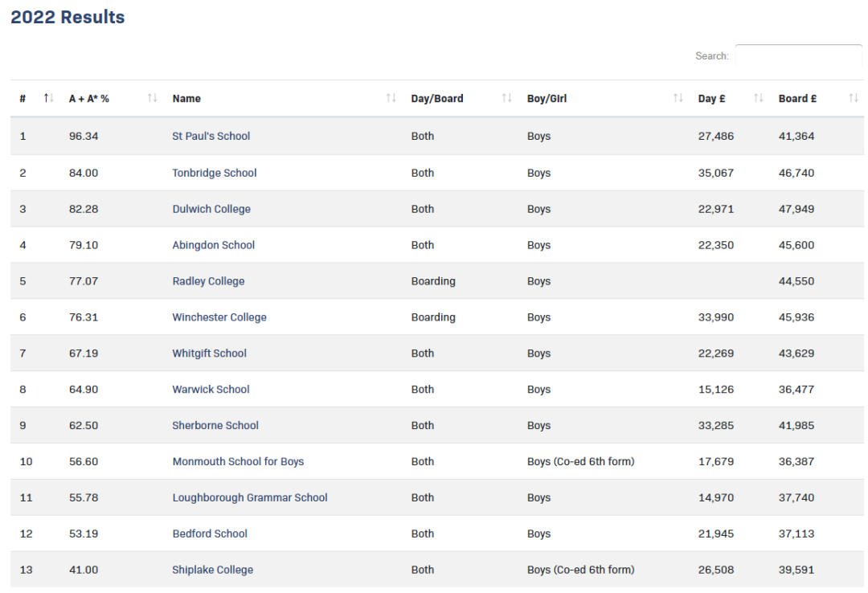
Task: Select board fee 46,740 cell
Action: (x=796, y=173)
